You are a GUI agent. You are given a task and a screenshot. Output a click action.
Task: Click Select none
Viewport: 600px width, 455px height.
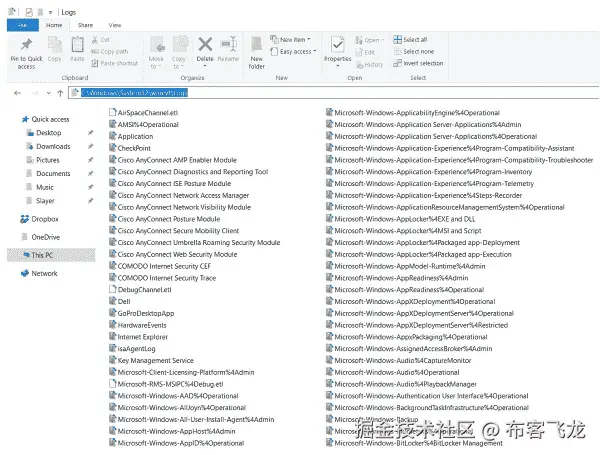(414, 51)
